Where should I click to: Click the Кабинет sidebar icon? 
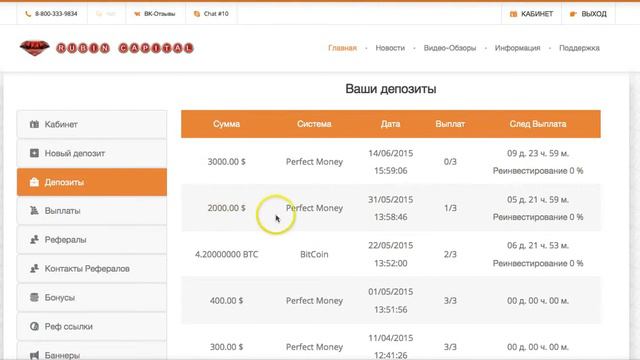(34, 124)
